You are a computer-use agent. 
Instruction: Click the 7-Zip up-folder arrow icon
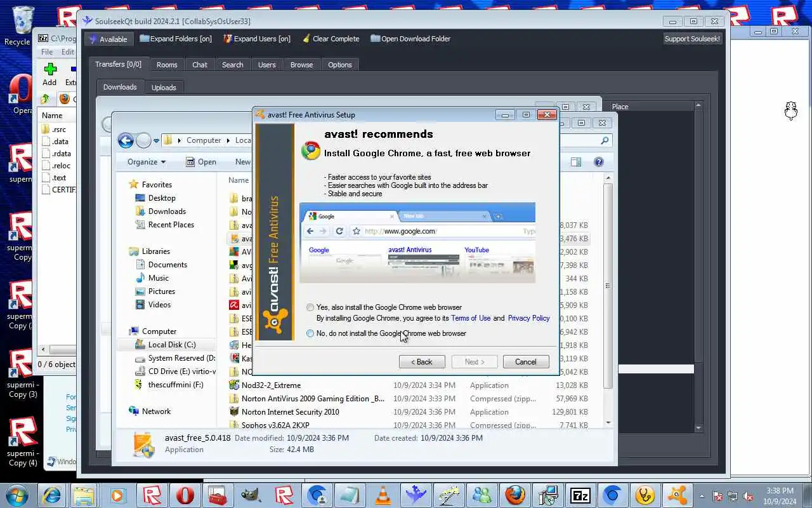45,99
